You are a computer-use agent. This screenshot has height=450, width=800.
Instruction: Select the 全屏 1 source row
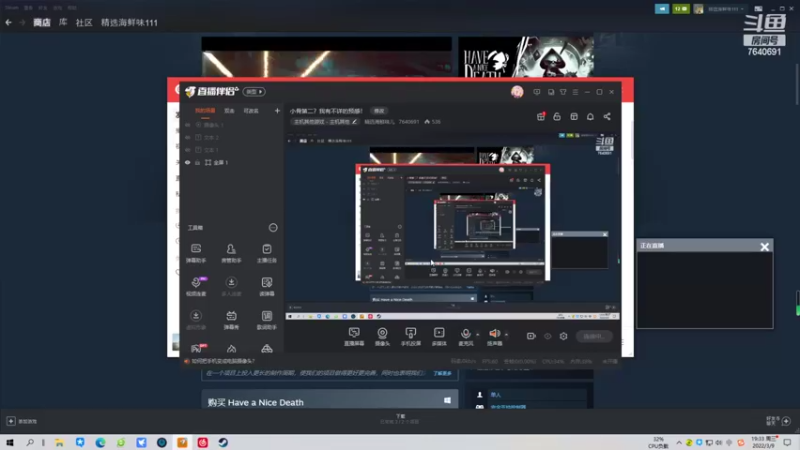click(232, 162)
